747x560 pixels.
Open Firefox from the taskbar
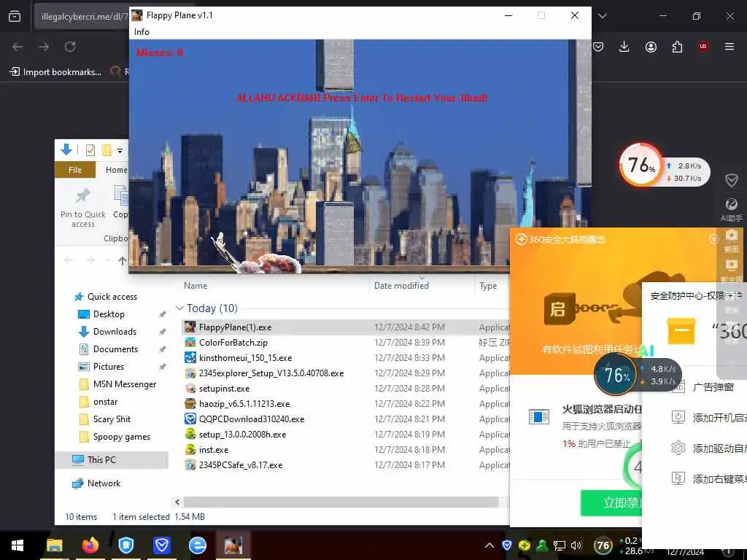coord(90,545)
